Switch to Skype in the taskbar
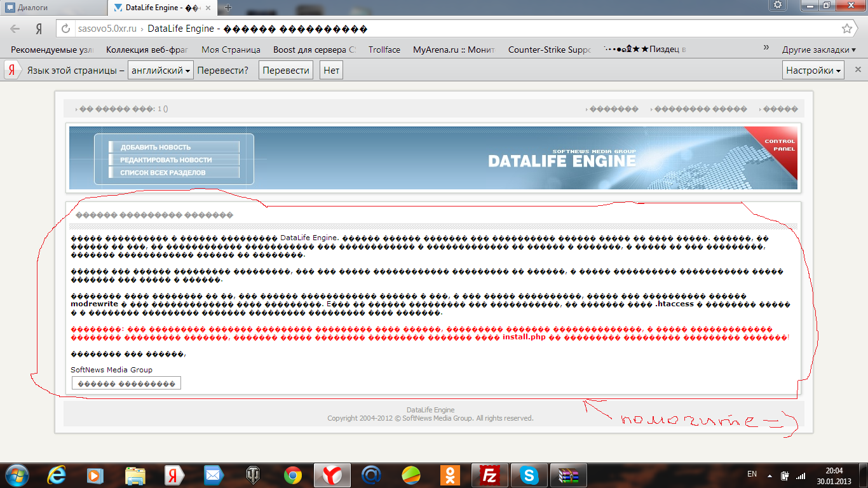868x488 pixels. (529, 475)
